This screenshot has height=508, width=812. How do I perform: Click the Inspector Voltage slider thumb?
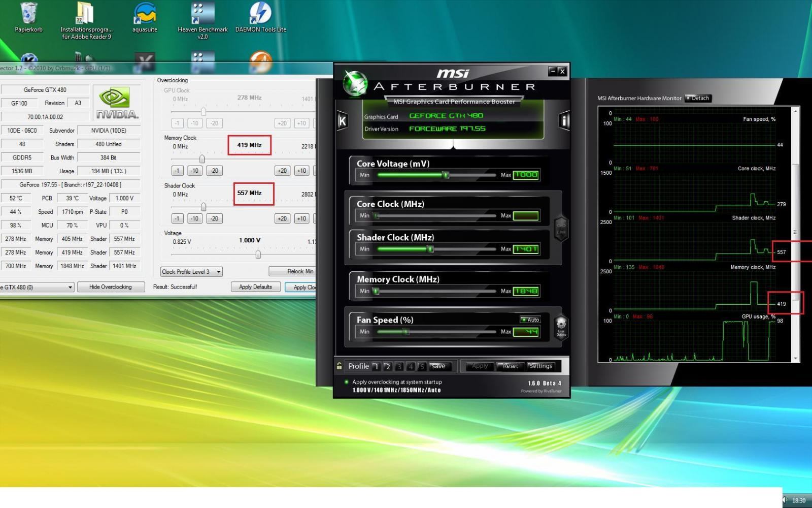click(258, 254)
